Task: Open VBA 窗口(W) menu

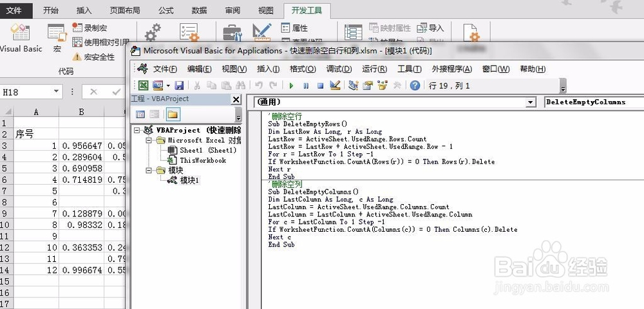Action: pyautogui.click(x=496, y=69)
